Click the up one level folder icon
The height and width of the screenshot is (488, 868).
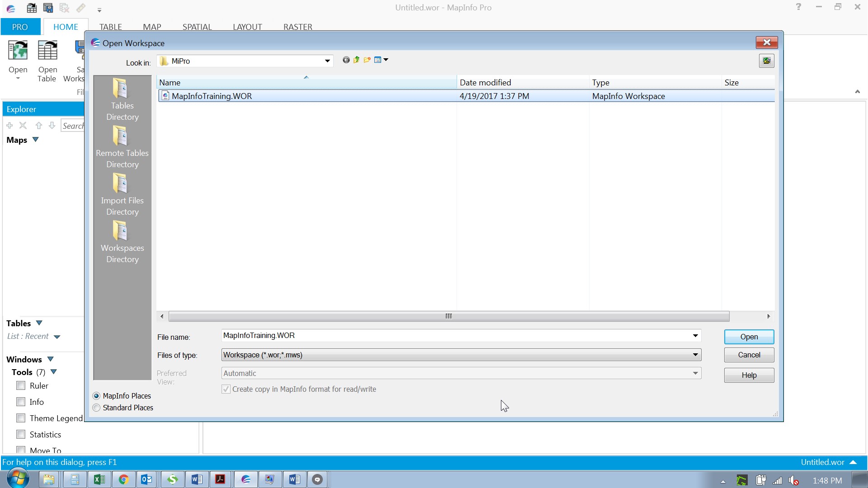coord(356,60)
